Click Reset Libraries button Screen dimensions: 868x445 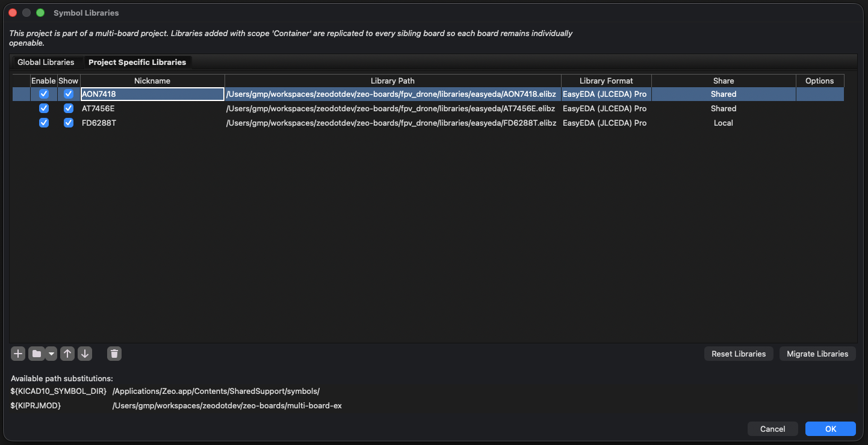pos(739,354)
